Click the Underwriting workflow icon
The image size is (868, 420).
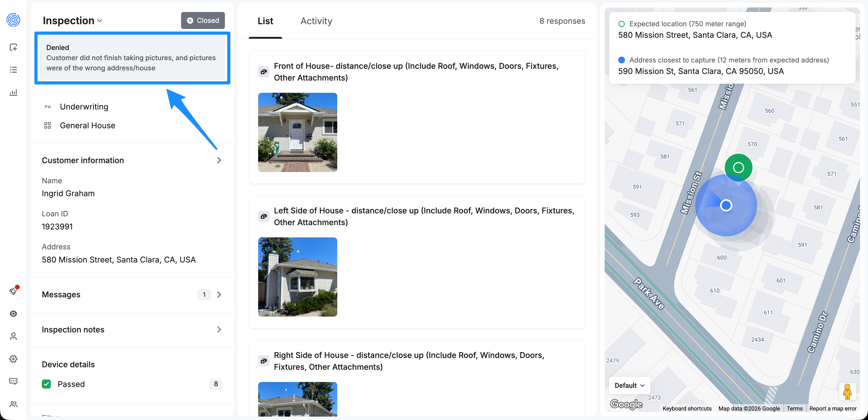[x=47, y=107]
